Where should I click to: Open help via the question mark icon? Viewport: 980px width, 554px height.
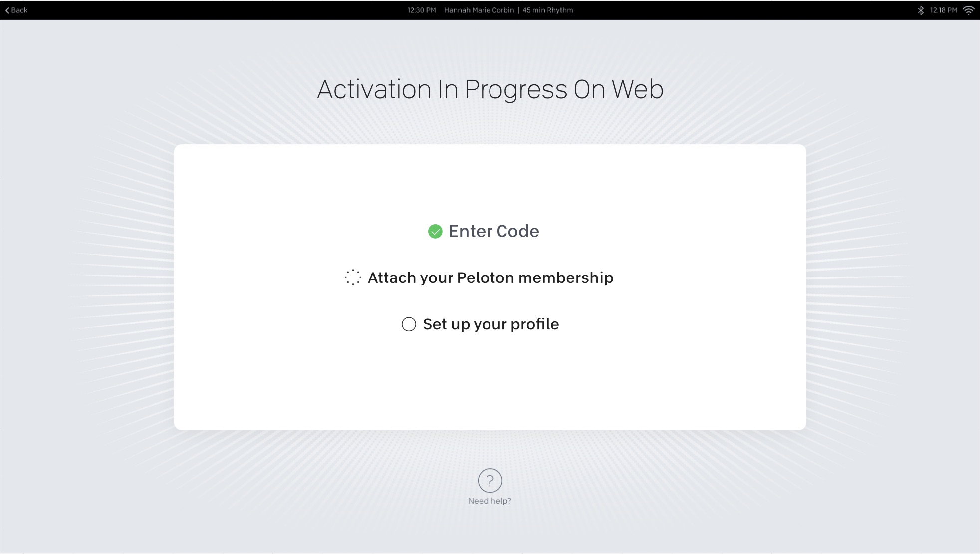(x=490, y=480)
